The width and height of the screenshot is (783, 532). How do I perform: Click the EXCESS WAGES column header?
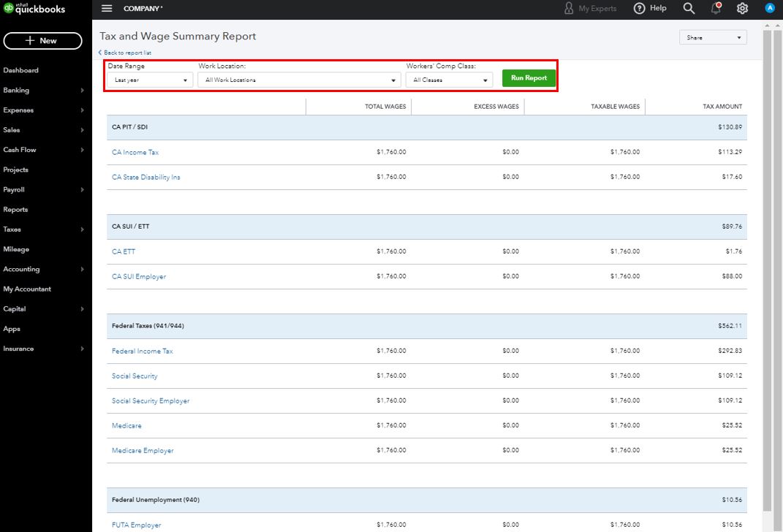coord(496,106)
